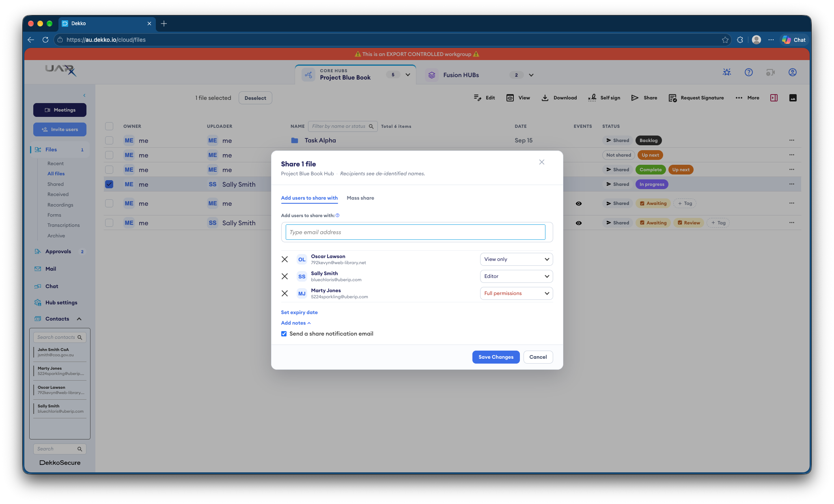The width and height of the screenshot is (834, 504).
Task: Click the Self sign icon
Action: (592, 98)
